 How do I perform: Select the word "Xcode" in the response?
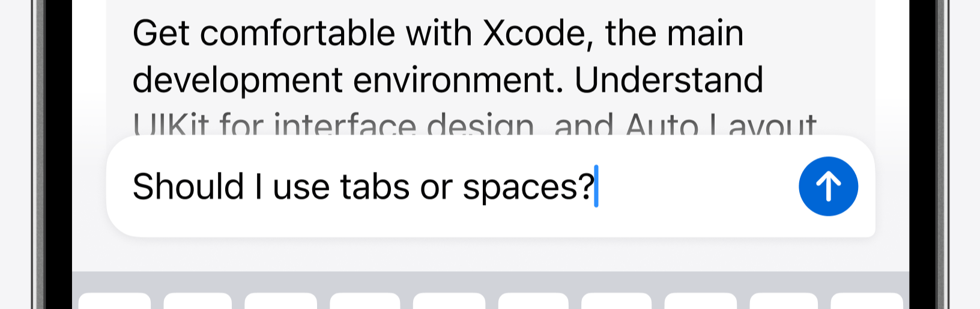click(533, 33)
